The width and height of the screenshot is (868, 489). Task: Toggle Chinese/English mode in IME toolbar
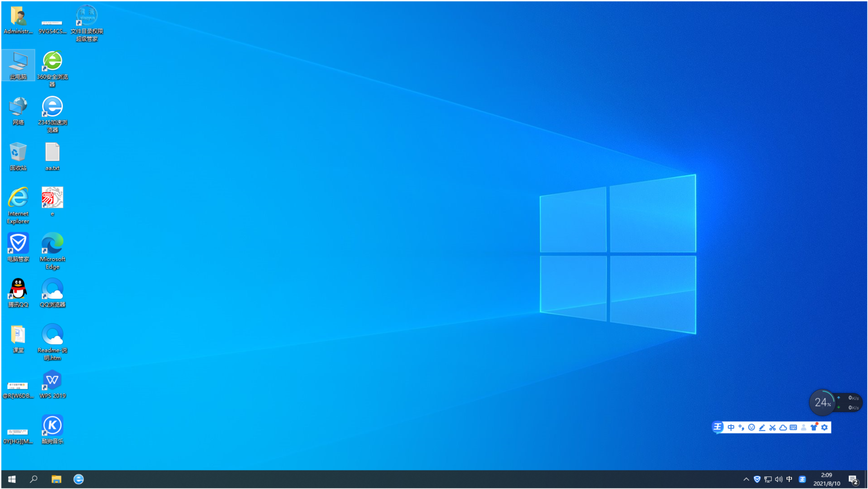[731, 428]
